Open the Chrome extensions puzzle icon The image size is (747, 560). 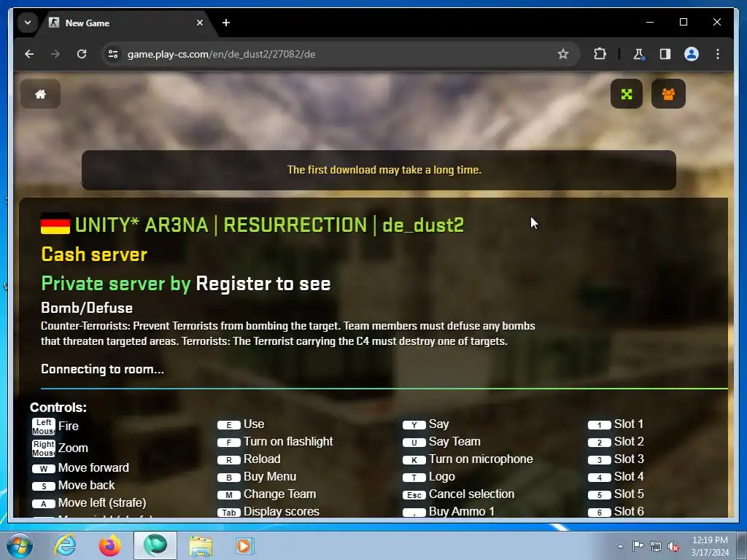pos(600,54)
